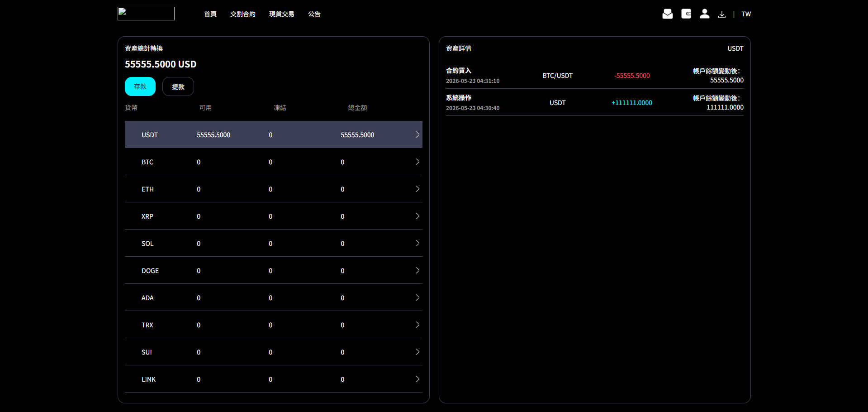Image resolution: width=868 pixels, height=412 pixels.
Task: Click the 凍結 column header
Action: tap(280, 108)
